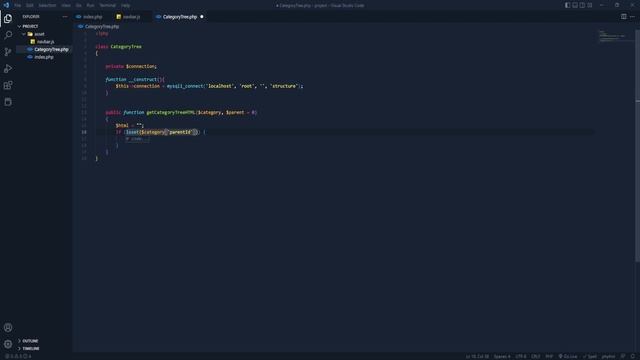Open Explorer Views and More Actions ellipsis
Image resolution: width=640 pixels, height=360 pixels.
pos(65,17)
